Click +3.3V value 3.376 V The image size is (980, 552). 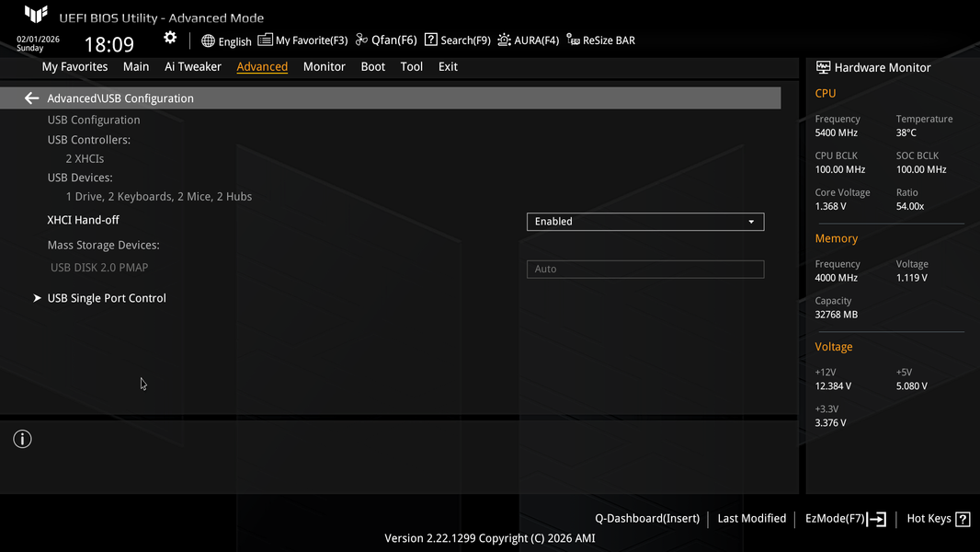(831, 422)
